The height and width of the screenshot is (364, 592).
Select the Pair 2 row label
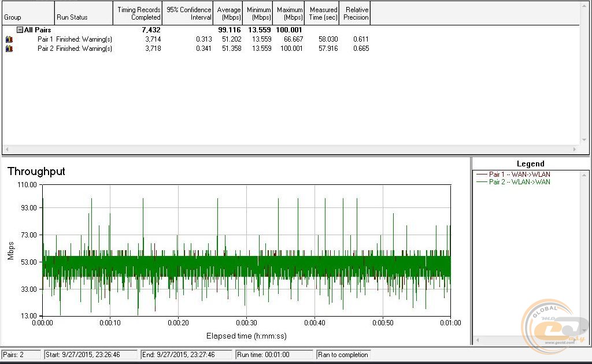click(x=45, y=49)
